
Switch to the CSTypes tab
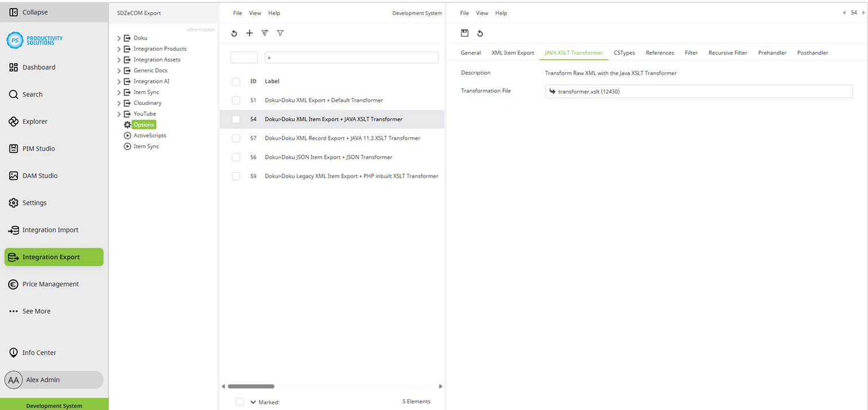[x=624, y=52]
